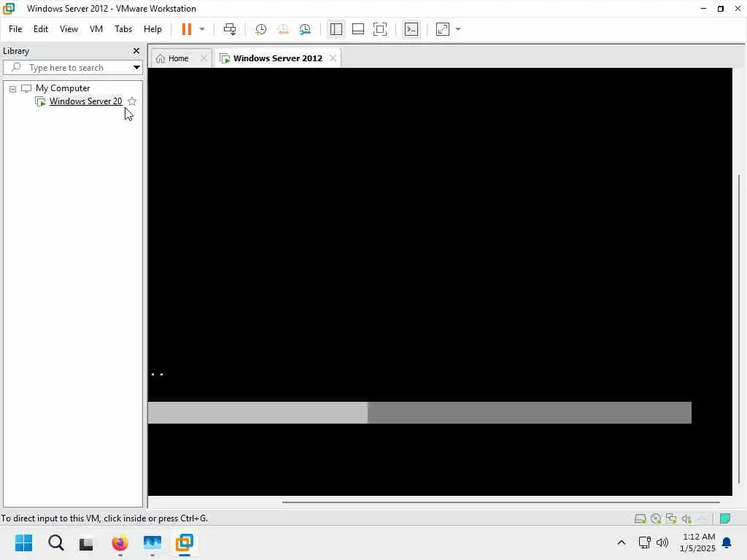747x560 pixels.
Task: Select My Computer in library
Action: (x=63, y=88)
